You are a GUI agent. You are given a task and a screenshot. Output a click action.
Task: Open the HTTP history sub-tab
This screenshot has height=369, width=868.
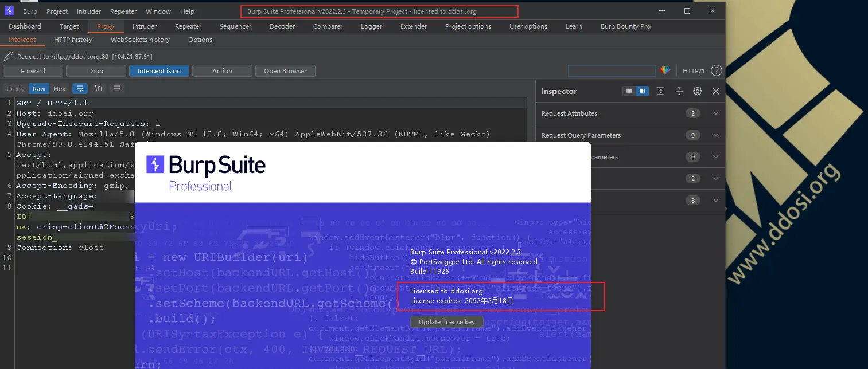[x=73, y=40]
